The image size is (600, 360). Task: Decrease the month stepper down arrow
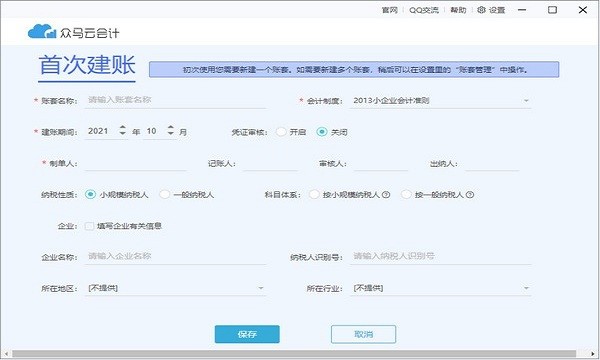[x=171, y=134]
